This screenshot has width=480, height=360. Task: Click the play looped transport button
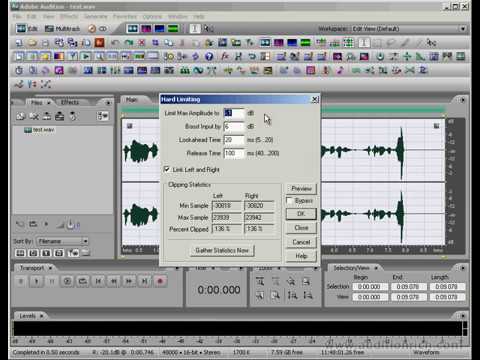point(83,281)
